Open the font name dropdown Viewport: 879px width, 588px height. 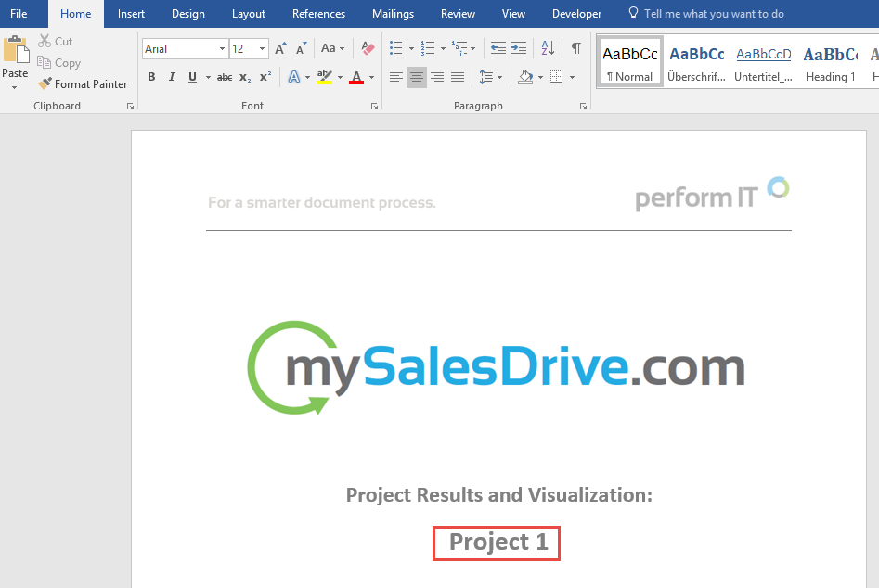[x=222, y=49]
